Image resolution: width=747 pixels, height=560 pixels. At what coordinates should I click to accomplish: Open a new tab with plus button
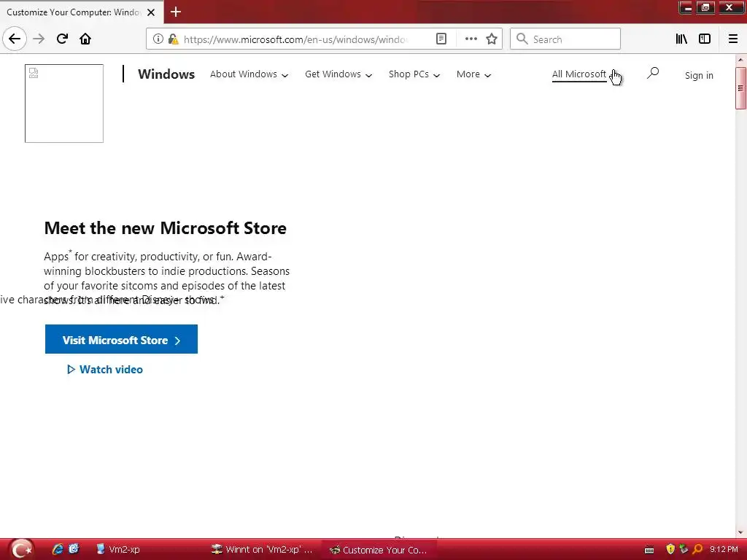[x=176, y=12]
